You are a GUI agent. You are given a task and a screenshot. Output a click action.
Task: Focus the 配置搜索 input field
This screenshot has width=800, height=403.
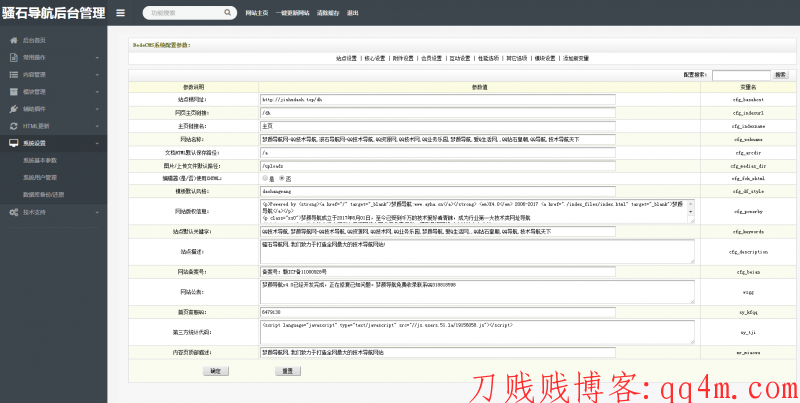tap(741, 75)
